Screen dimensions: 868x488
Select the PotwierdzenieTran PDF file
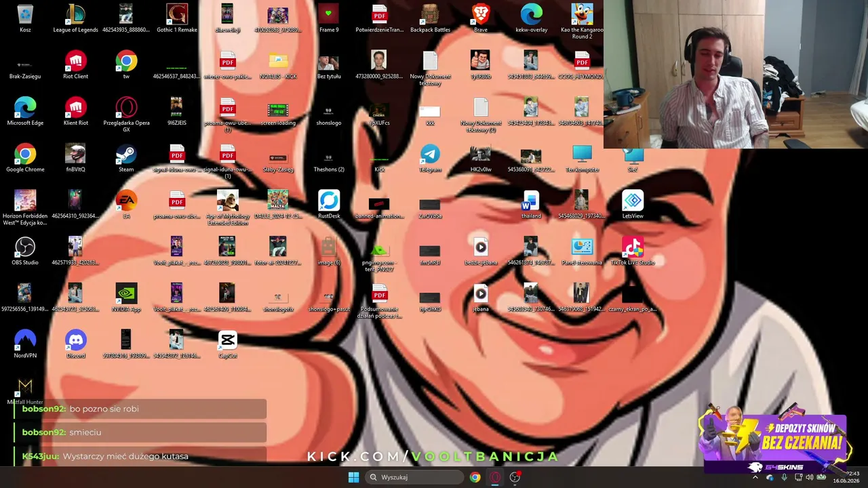coord(379,19)
